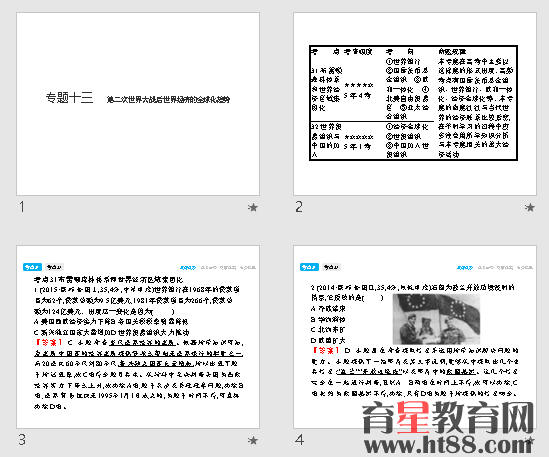
Task: Select slide 3 thumbnail with question text
Action: click(138, 337)
